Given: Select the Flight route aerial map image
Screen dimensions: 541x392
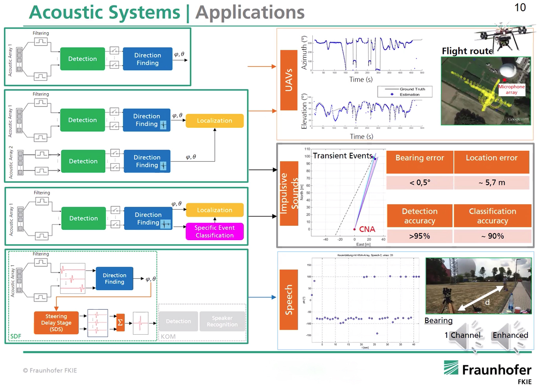Looking at the screenshot, I should point(486,91).
